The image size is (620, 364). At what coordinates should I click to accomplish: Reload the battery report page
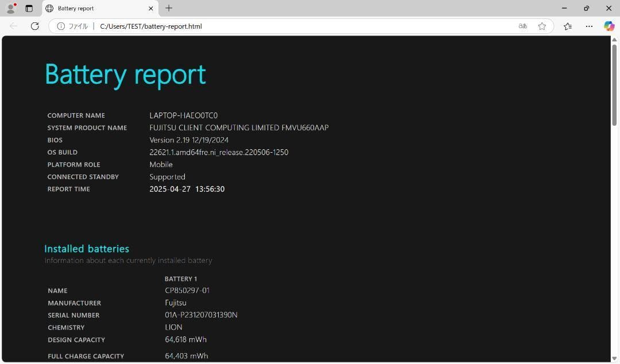coord(34,26)
